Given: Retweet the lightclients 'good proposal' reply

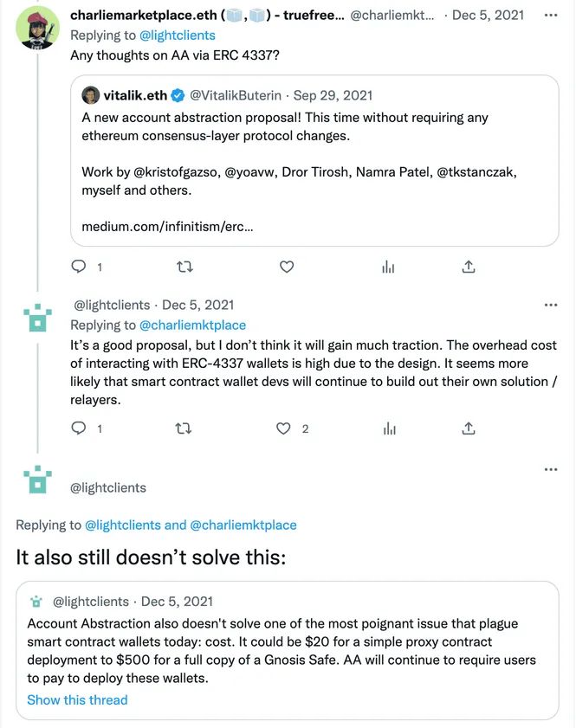Looking at the screenshot, I should (x=184, y=428).
